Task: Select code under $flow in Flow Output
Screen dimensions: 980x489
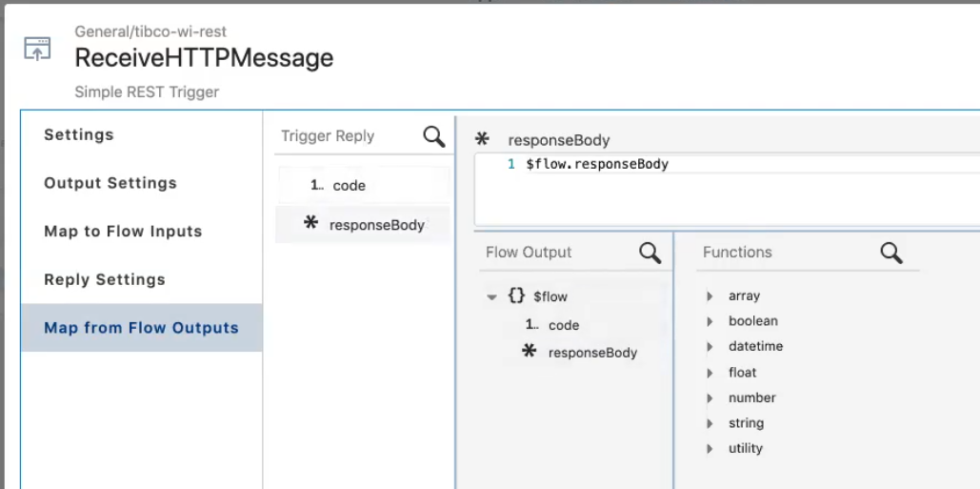Action: coord(564,325)
